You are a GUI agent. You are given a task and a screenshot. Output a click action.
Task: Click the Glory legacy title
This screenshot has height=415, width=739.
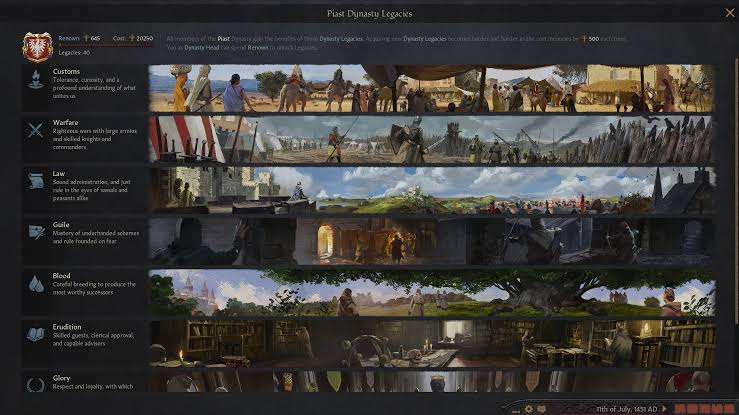[61, 378]
